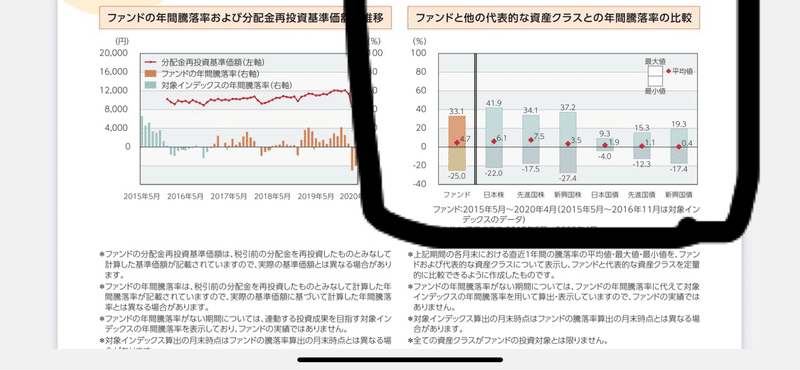Screen dimensions: 800x370
Task: Click the 先進国債 category label
Action: (642, 194)
